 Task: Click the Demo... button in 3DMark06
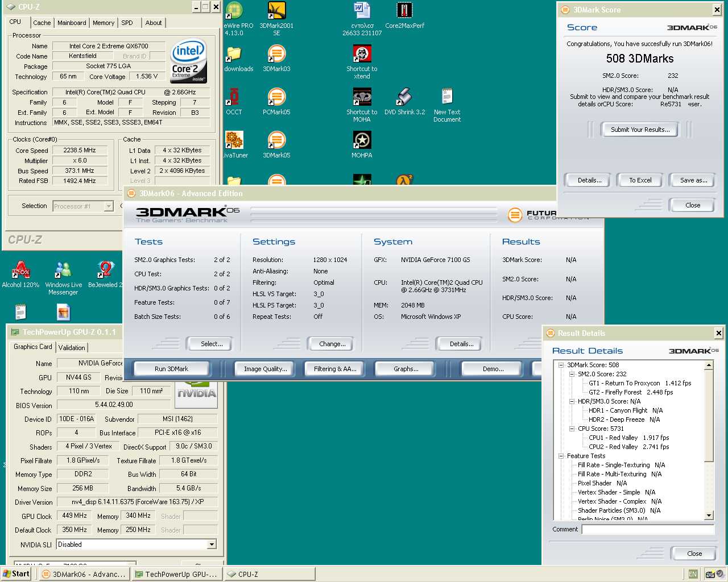click(x=493, y=369)
